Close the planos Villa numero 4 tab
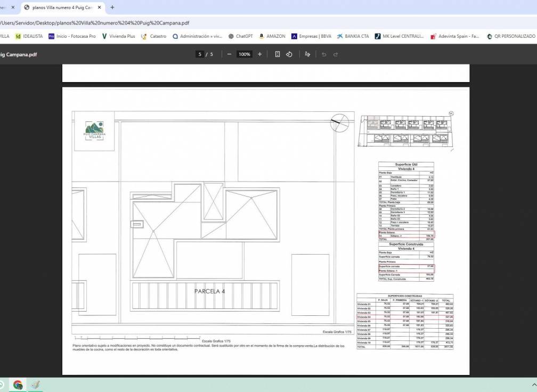Screen dimensions: 537x392 point(99,7)
